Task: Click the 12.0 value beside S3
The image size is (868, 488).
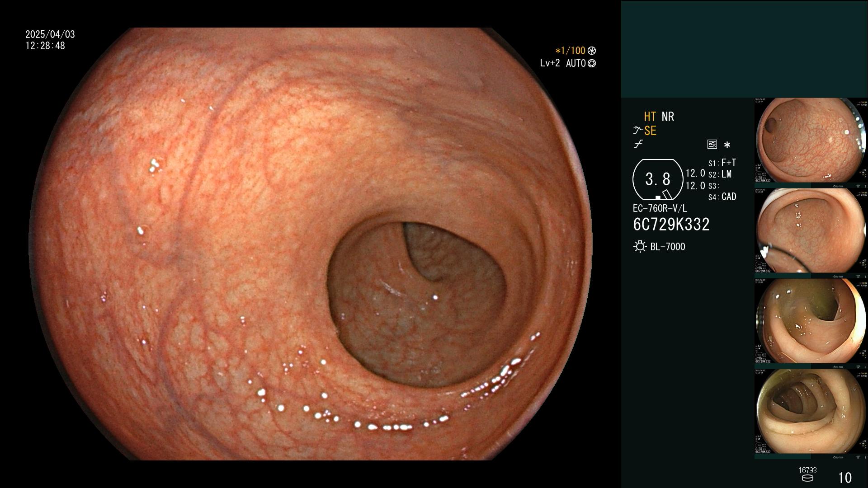Action: pos(695,185)
